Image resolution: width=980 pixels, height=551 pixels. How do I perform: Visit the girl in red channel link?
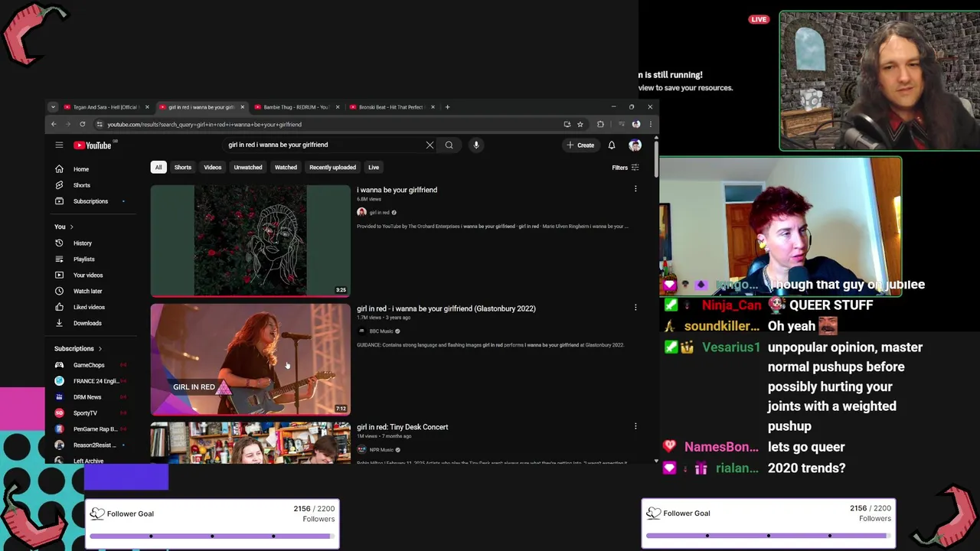point(379,213)
